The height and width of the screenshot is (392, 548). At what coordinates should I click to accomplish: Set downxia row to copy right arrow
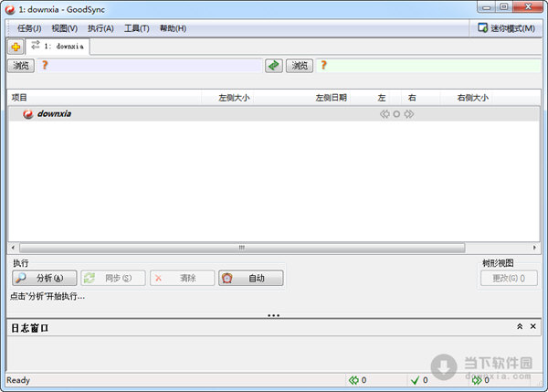pos(409,114)
